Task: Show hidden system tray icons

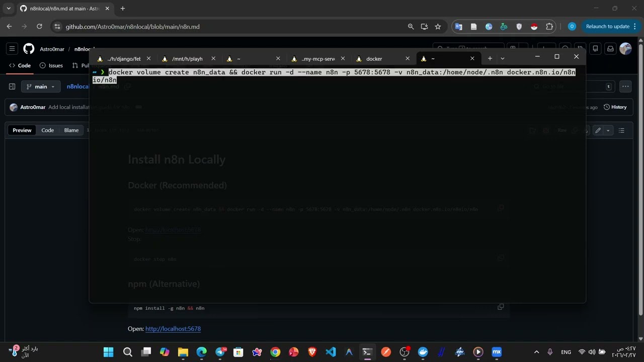Action: pyautogui.click(x=536, y=352)
